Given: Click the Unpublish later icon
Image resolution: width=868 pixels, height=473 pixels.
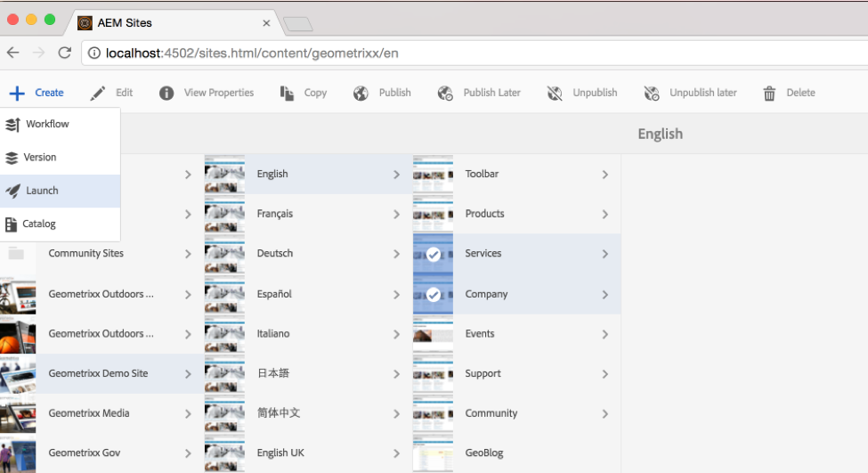Looking at the screenshot, I should pos(652,93).
